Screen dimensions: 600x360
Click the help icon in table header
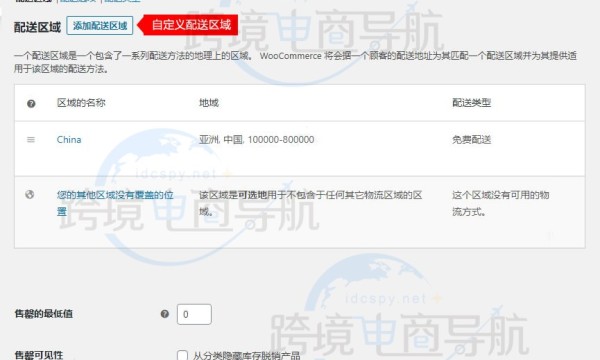(x=31, y=103)
